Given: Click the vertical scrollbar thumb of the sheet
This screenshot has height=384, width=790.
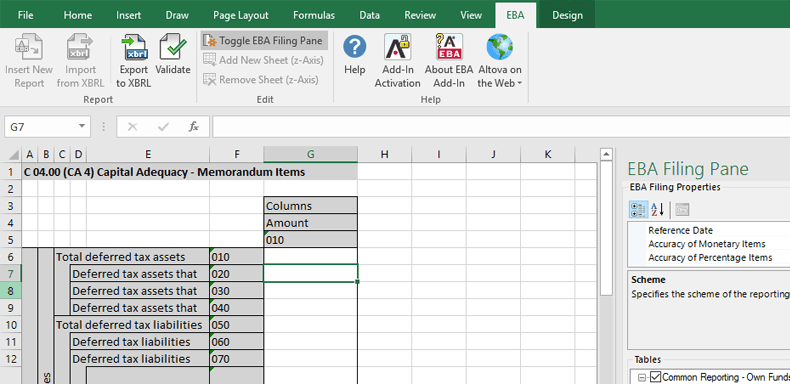Looking at the screenshot, I should point(607,228).
